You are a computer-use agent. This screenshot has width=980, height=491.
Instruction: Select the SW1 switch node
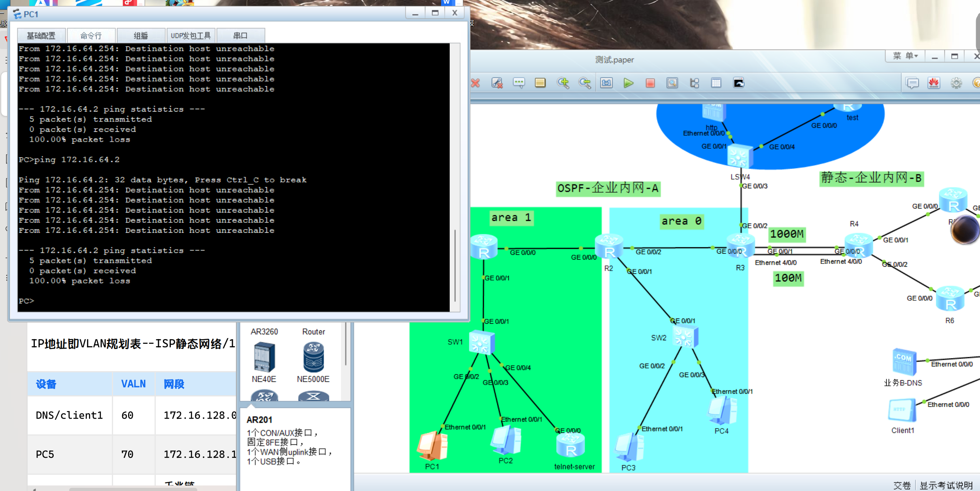[482, 342]
